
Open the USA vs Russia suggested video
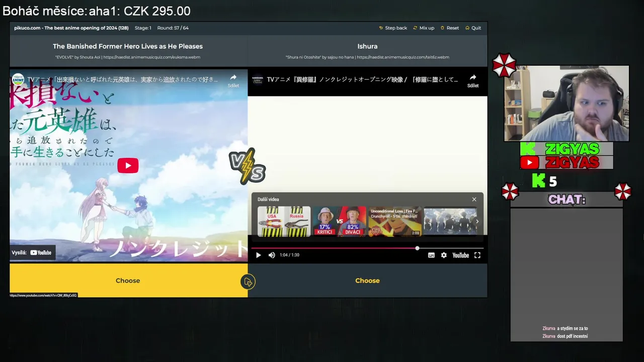tap(284, 221)
